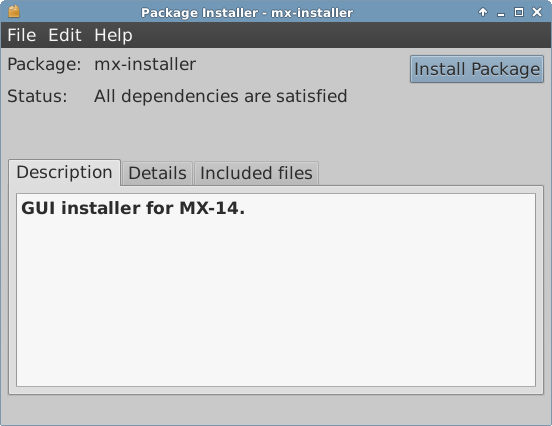Open the File menu

click(21, 35)
